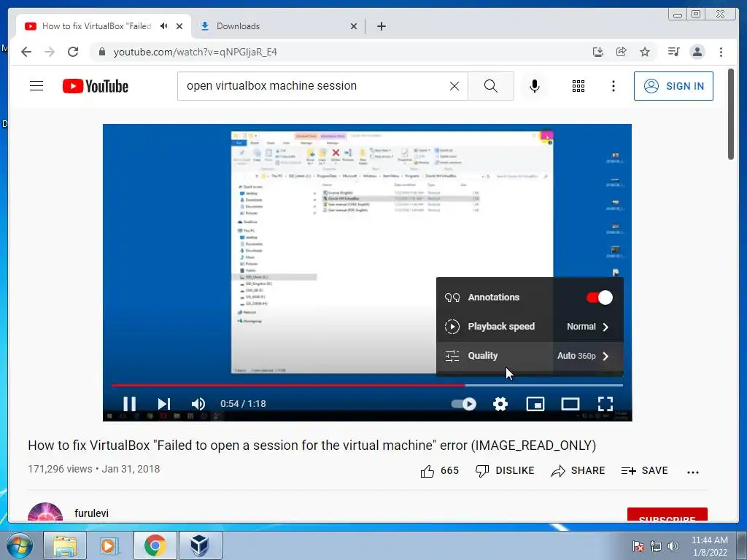Click the SUBSCRIBE button
This screenshot has height=560, width=747.
point(667,516)
